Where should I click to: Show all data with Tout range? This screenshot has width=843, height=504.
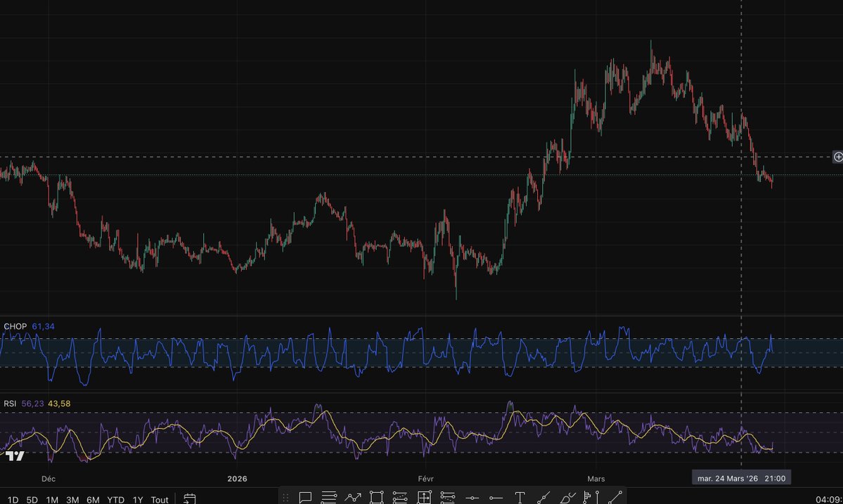point(160,500)
